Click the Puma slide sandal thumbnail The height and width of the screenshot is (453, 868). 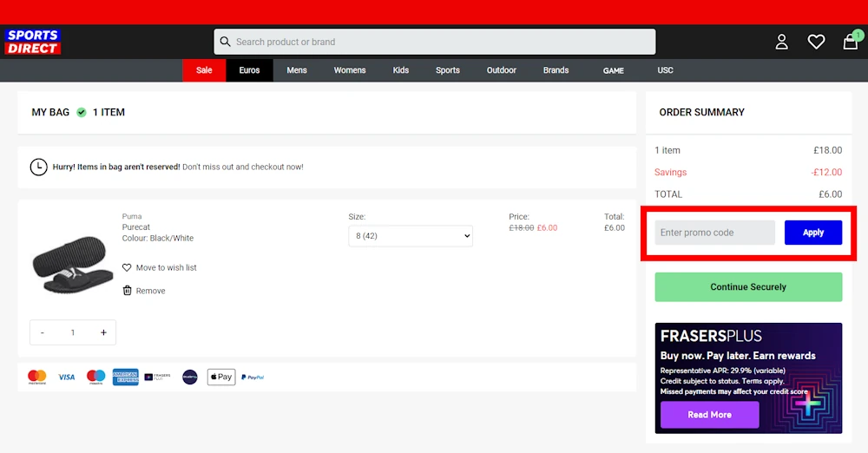pos(73,265)
